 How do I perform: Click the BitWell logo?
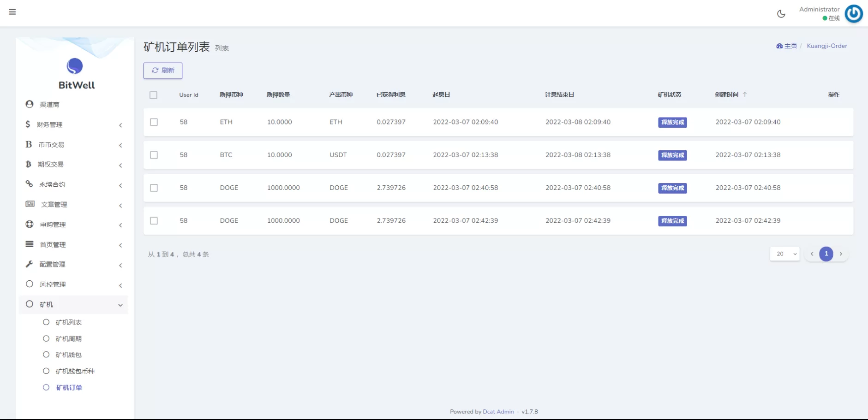coord(75,66)
